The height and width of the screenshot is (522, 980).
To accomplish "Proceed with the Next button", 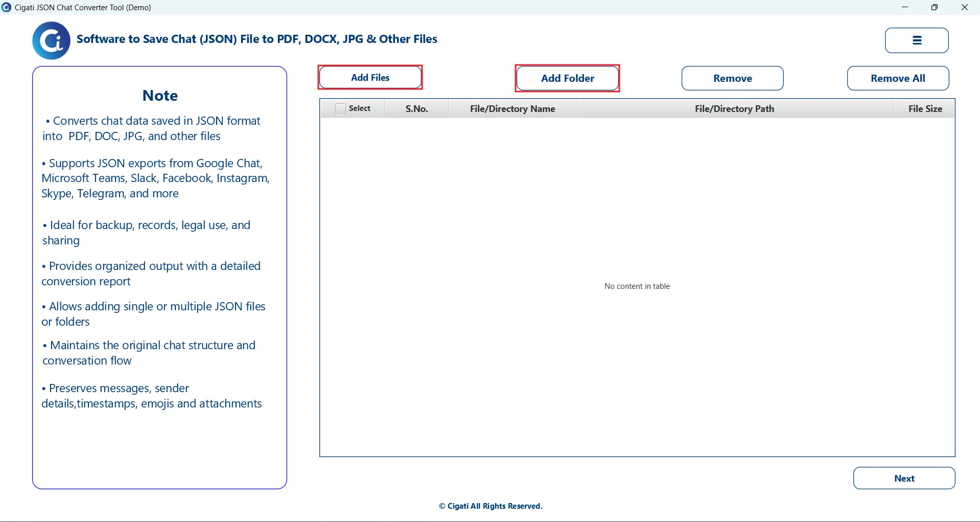I will click(904, 478).
